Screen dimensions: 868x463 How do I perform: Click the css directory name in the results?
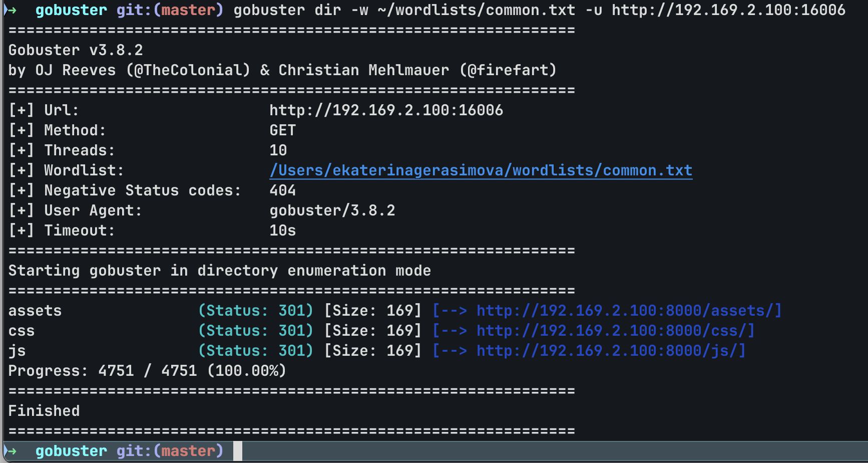pyautogui.click(x=22, y=331)
